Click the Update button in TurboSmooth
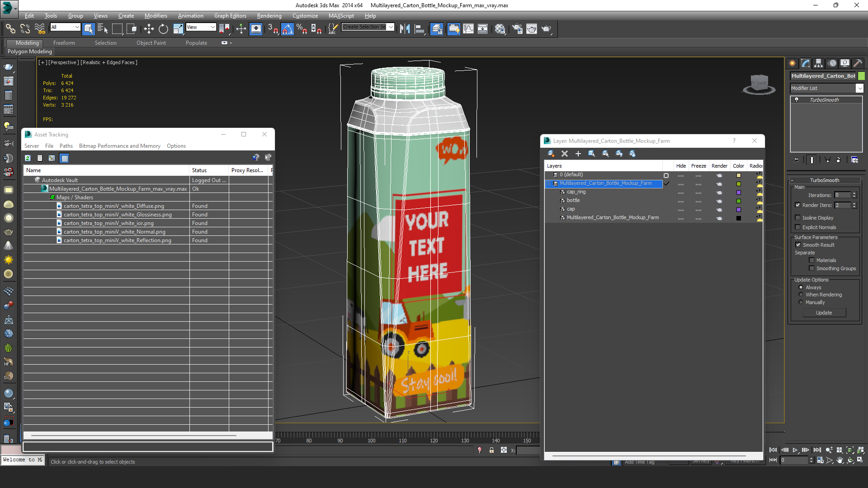The height and width of the screenshot is (488, 868). click(824, 313)
